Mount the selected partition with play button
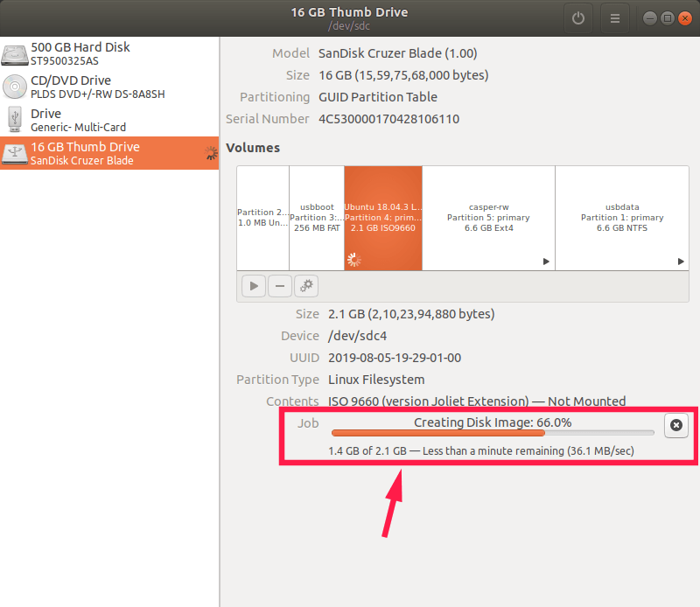The height and width of the screenshot is (607, 700). (x=254, y=285)
